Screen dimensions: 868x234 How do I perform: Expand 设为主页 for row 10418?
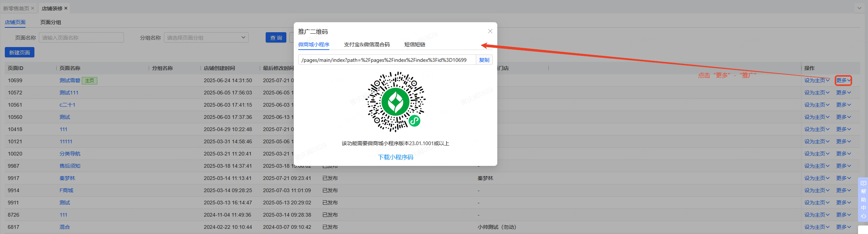[817, 129]
